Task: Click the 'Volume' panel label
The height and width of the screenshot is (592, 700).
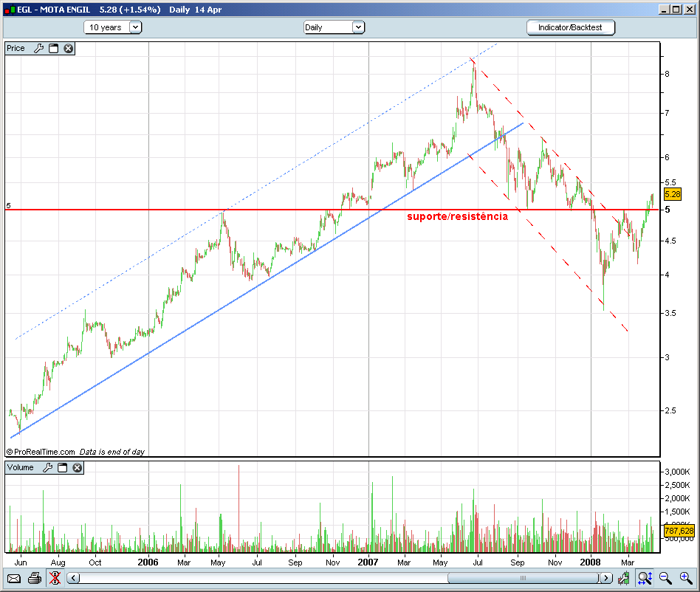Action: point(20,467)
